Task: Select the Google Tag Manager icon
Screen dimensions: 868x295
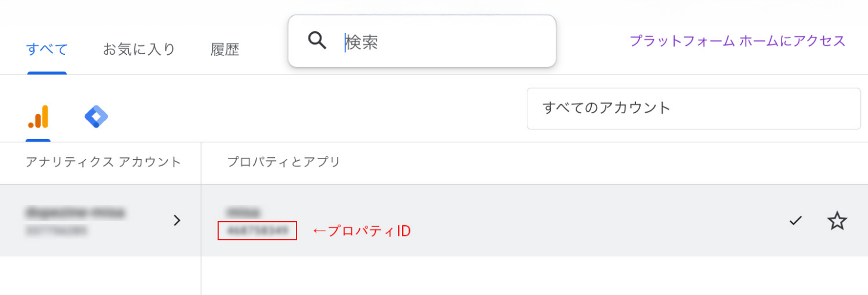Action: coord(96,117)
